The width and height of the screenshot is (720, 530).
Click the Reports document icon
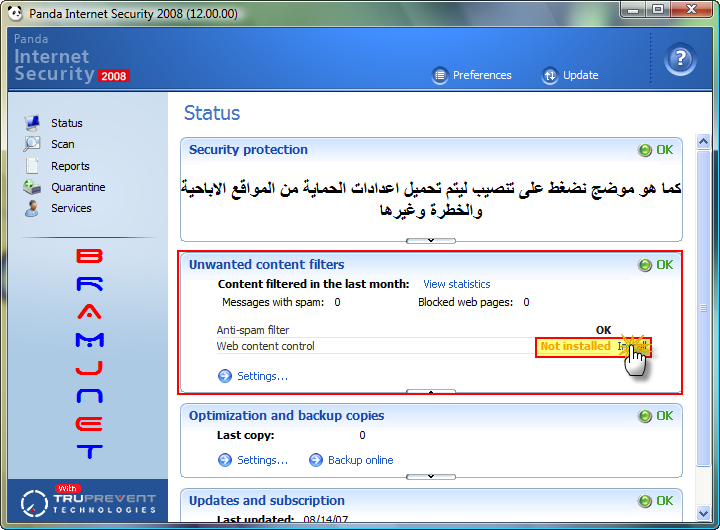(32, 166)
